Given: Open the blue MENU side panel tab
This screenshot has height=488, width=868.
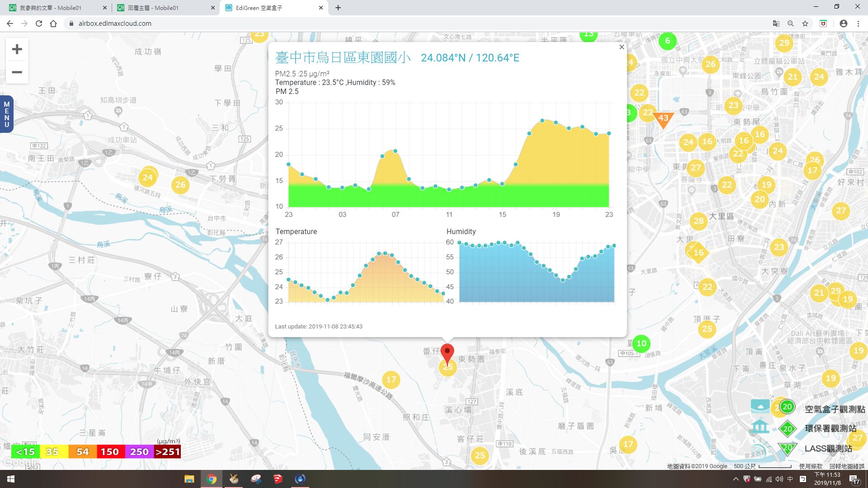Looking at the screenshot, I should click(x=6, y=114).
